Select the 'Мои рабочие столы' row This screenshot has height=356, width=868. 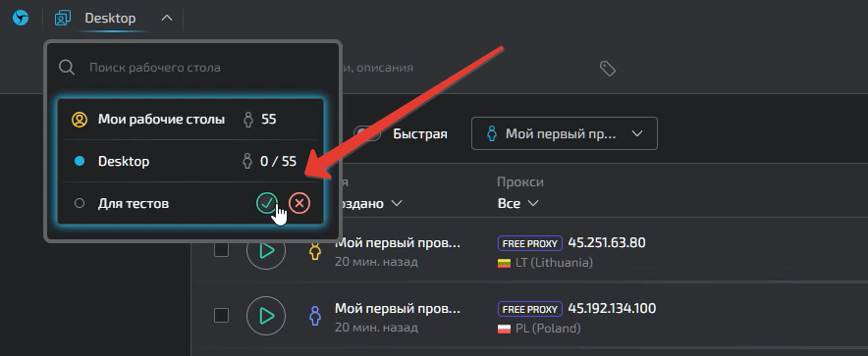coord(191,120)
